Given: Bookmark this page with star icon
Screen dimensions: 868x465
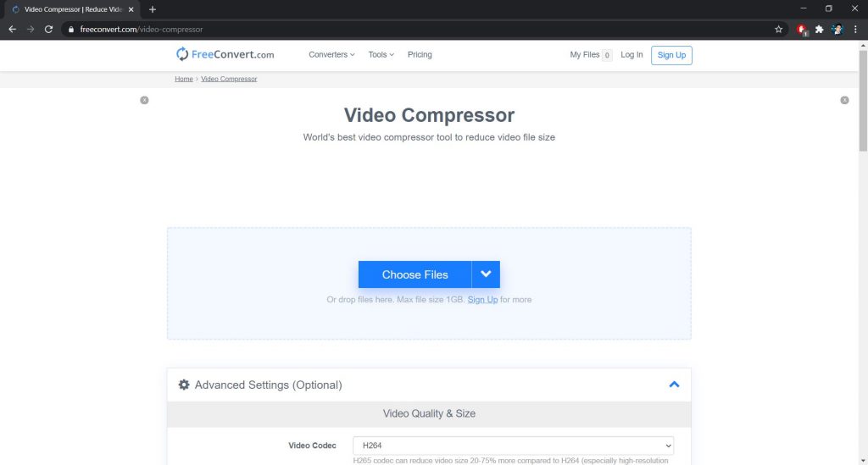Looking at the screenshot, I should (778, 29).
